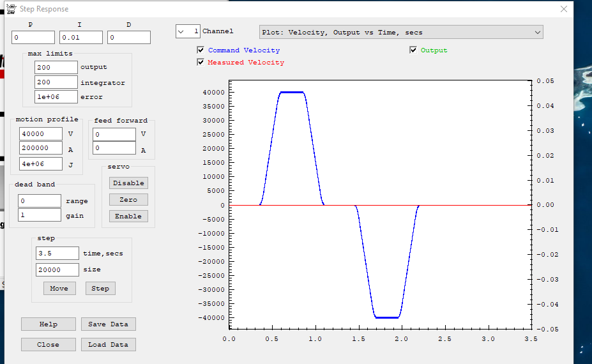Toggle the Output plot checkbox

413,50
